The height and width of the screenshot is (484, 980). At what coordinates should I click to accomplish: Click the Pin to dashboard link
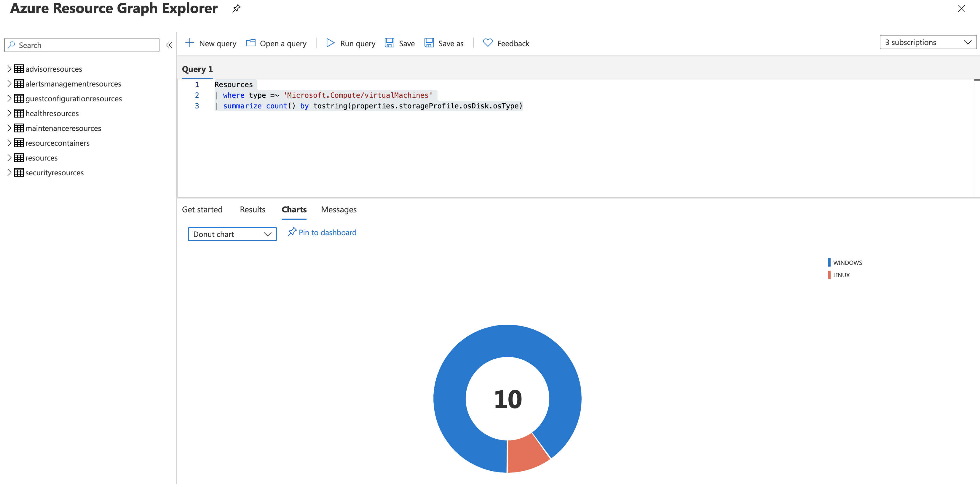(x=328, y=232)
